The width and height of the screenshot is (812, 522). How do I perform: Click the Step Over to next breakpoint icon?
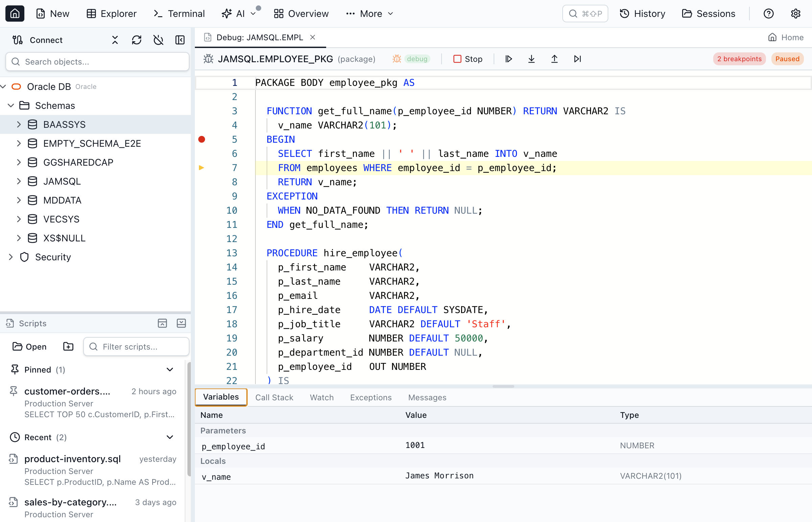point(577,58)
